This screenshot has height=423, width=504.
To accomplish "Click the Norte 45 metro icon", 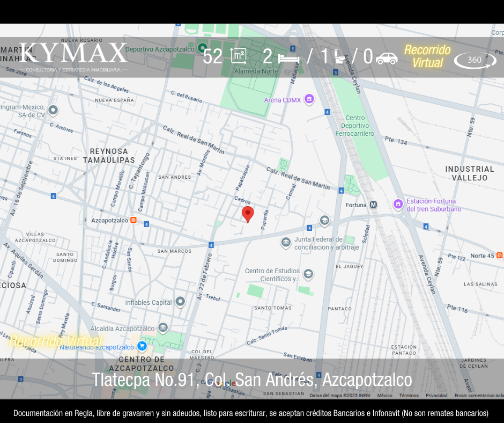I will point(500,256).
